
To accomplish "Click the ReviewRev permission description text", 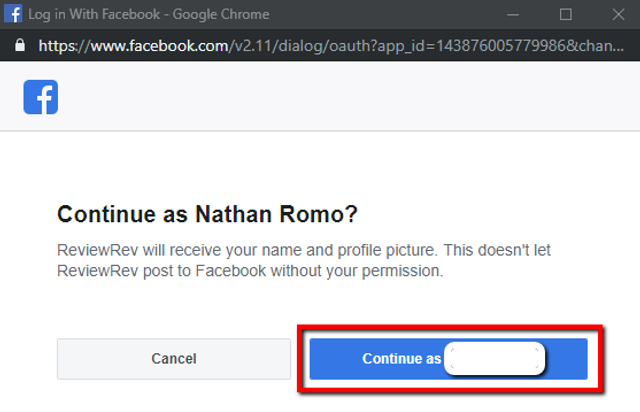I will [304, 261].
